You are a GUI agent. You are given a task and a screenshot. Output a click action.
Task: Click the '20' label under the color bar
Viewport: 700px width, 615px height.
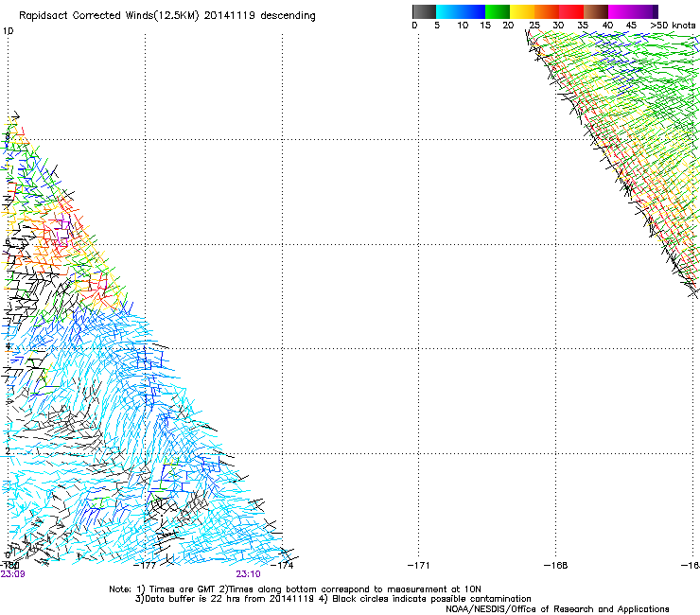click(508, 26)
